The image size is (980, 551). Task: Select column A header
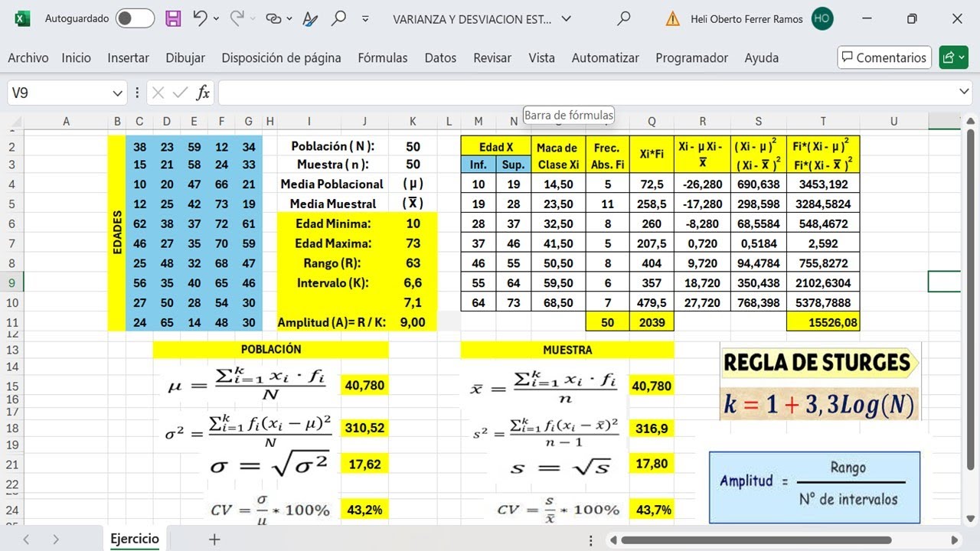click(x=67, y=121)
